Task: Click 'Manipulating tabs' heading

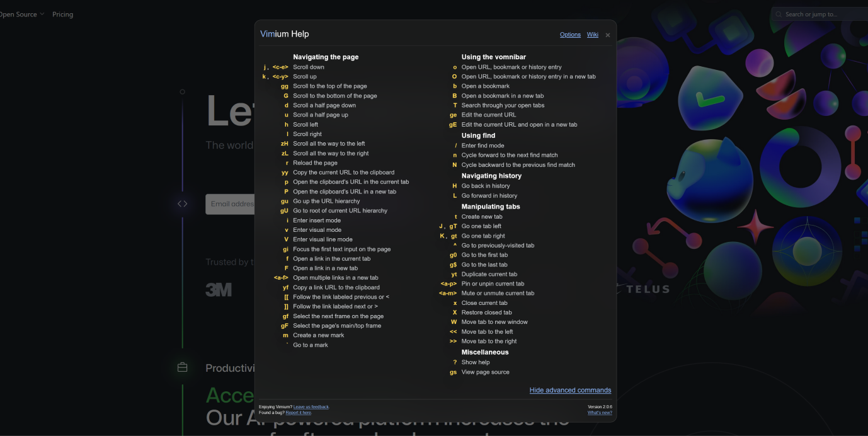Action: pyautogui.click(x=491, y=207)
